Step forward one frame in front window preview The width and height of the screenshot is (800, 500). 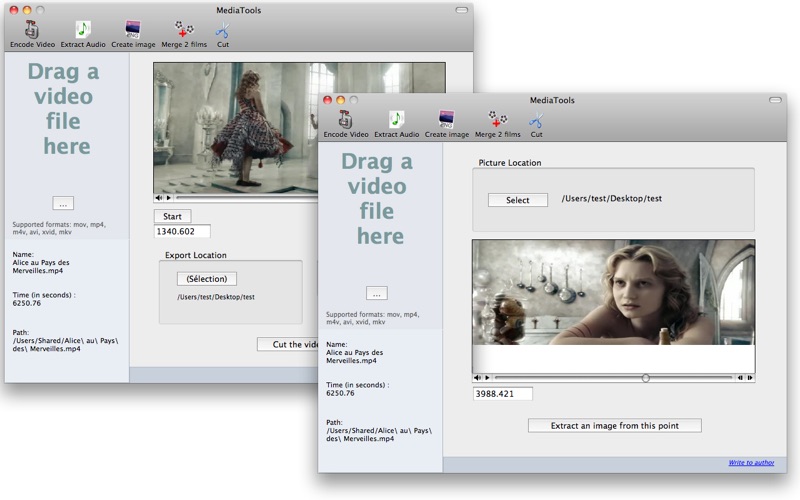pos(750,378)
